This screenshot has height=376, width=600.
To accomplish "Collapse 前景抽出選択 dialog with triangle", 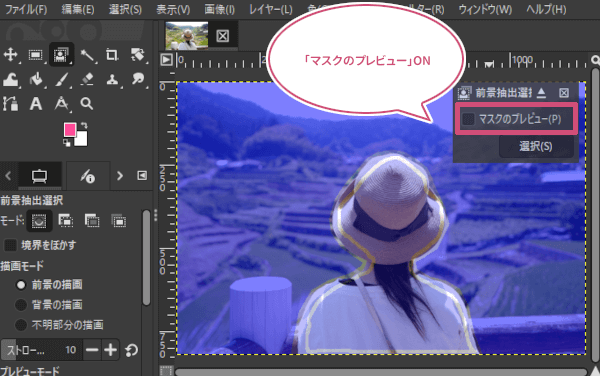I will click(x=541, y=93).
